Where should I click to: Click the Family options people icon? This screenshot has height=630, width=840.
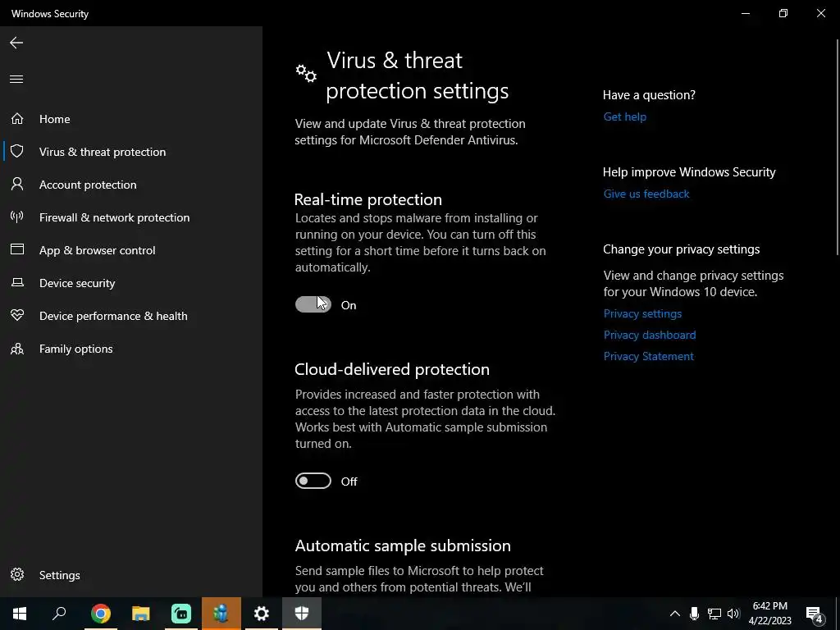point(17,349)
